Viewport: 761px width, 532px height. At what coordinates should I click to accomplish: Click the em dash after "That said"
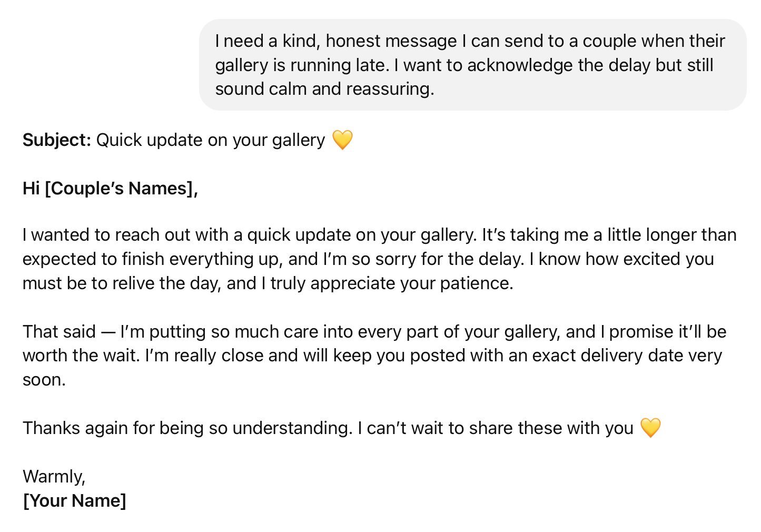coord(107,332)
